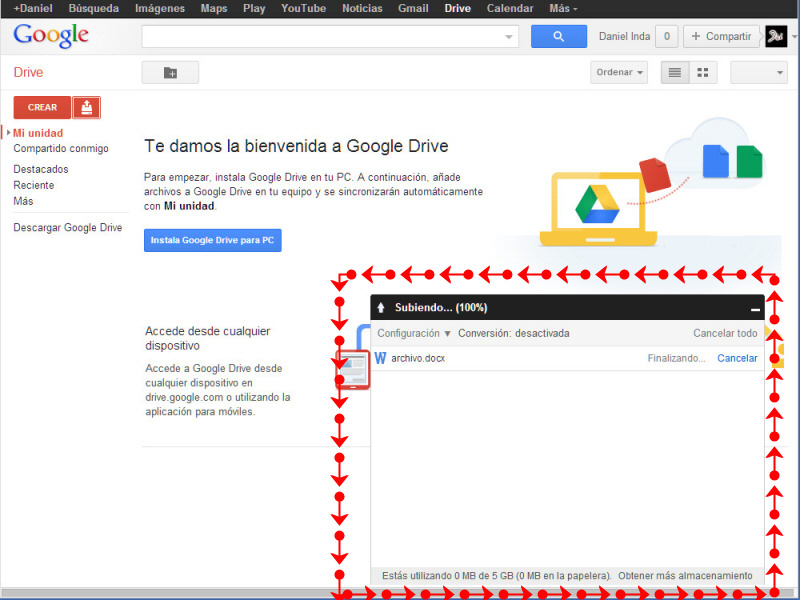Open the Ordenar dropdown
Screen dimensions: 800x600
(x=619, y=72)
